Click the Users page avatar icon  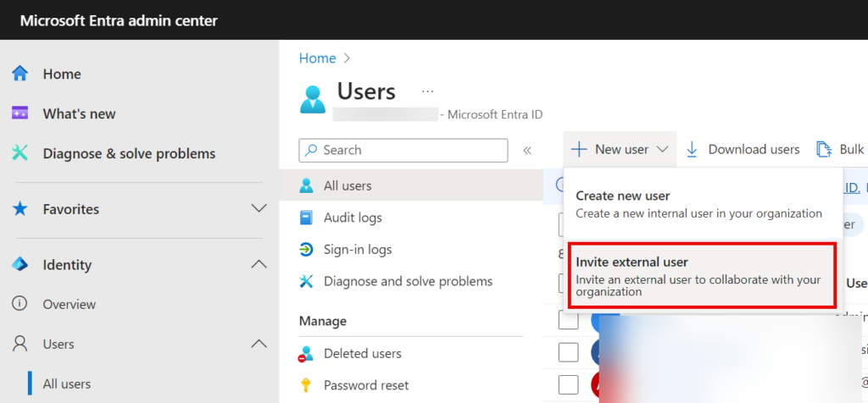click(314, 99)
